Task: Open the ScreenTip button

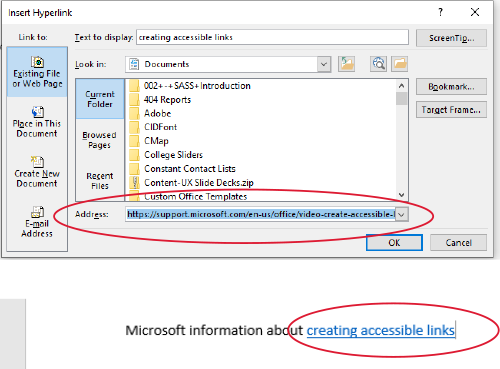Action: click(451, 38)
